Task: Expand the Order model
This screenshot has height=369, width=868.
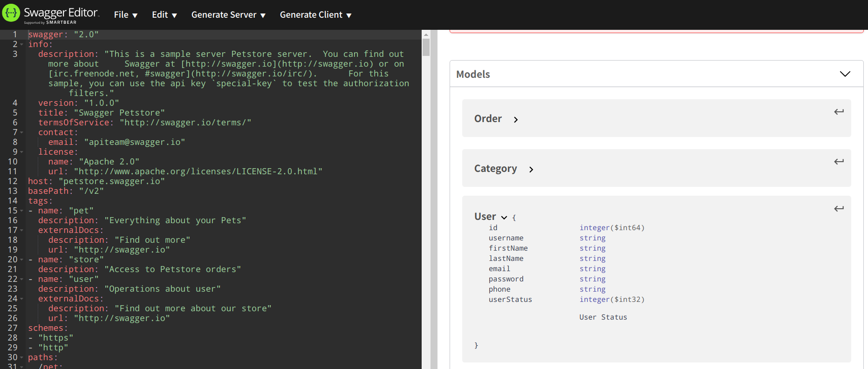Action: (515, 120)
